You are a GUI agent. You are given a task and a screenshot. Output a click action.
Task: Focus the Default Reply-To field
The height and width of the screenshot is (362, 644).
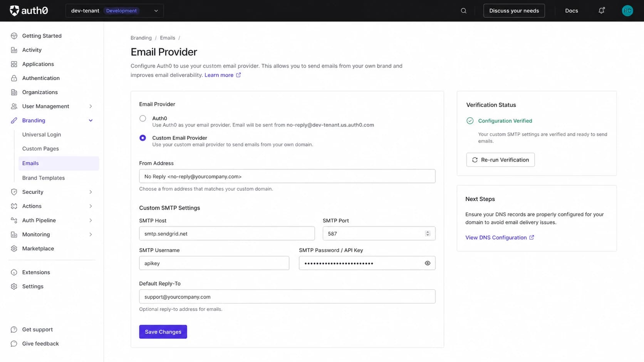(287, 297)
